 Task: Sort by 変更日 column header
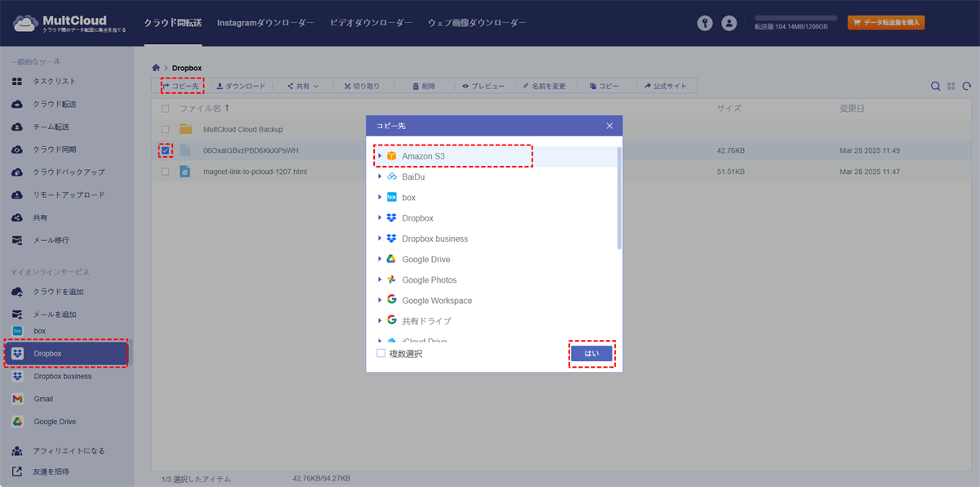click(852, 109)
